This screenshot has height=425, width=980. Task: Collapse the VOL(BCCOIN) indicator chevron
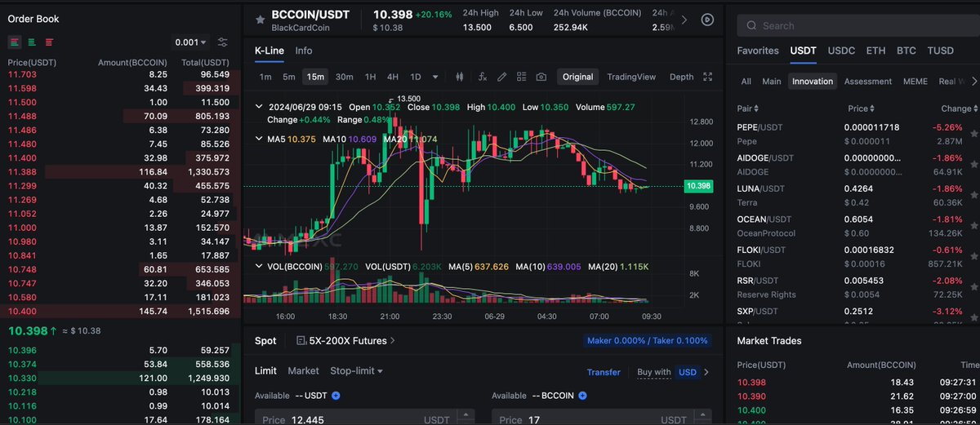tap(259, 266)
